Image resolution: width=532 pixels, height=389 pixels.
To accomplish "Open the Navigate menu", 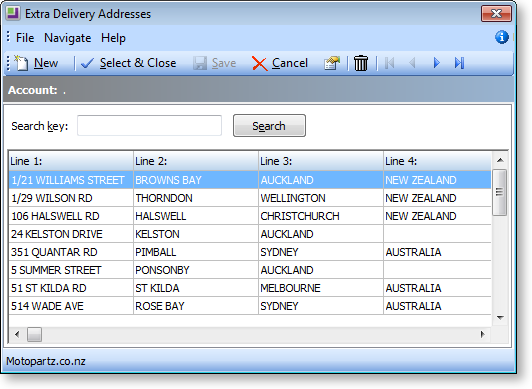I will tap(68, 38).
